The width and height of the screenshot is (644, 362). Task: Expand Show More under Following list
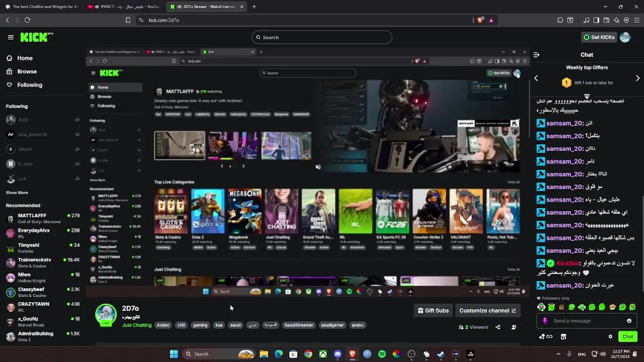(x=17, y=193)
